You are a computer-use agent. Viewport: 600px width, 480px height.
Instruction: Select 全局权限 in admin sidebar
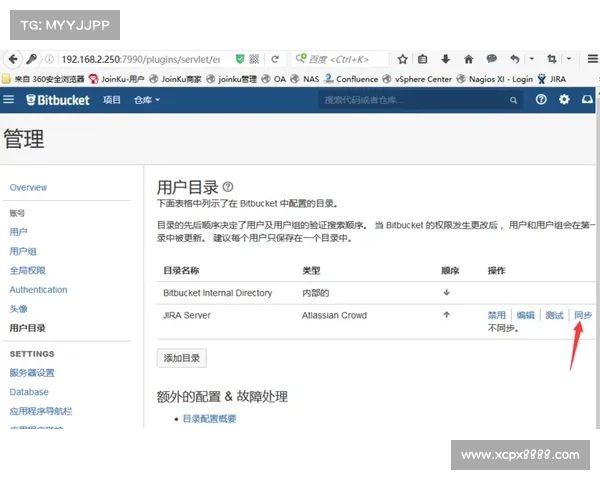pos(28,270)
